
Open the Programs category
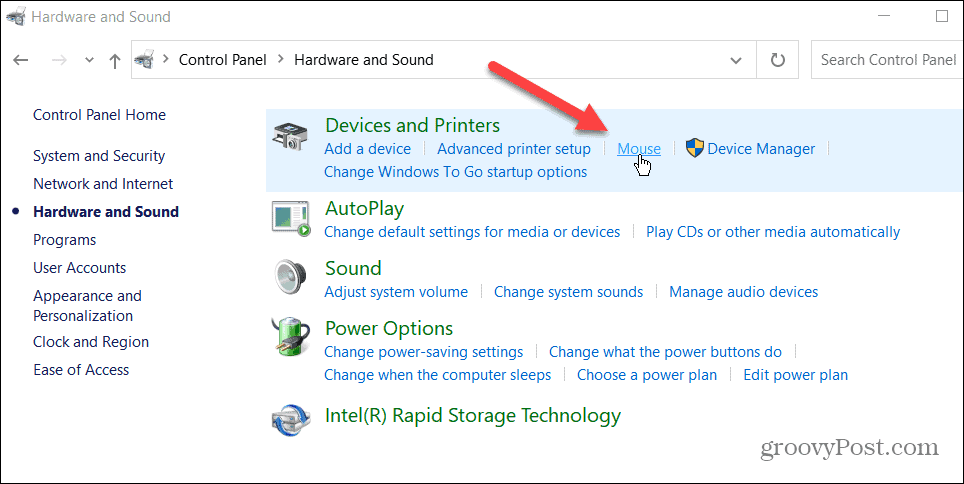click(x=65, y=240)
